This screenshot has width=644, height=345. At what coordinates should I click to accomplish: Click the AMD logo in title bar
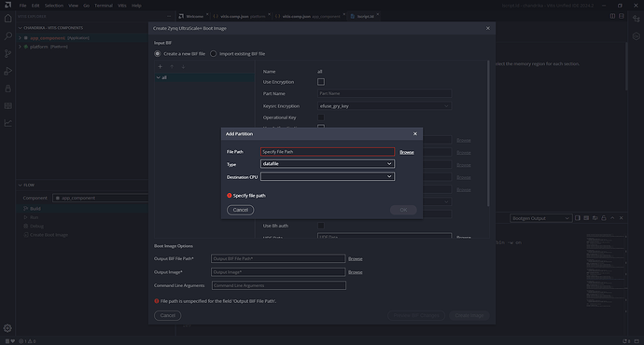7,5
